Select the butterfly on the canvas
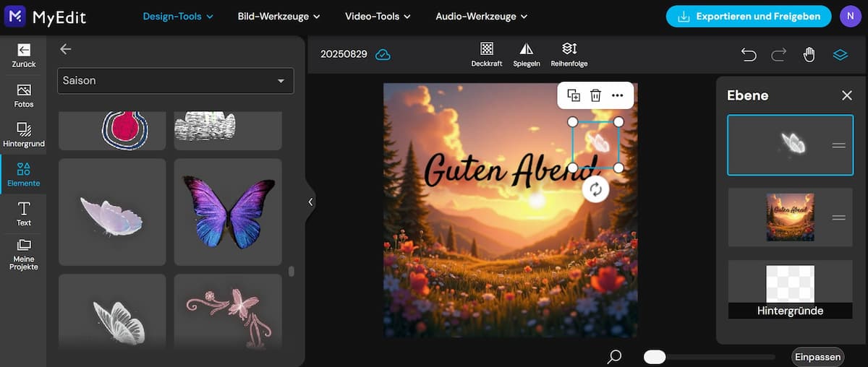 click(x=595, y=144)
